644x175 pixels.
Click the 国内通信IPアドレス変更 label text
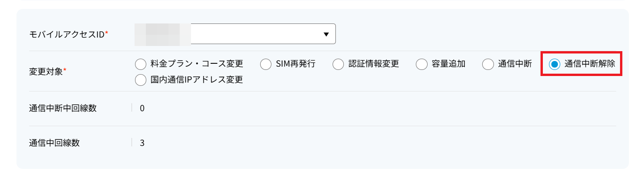coord(197,80)
